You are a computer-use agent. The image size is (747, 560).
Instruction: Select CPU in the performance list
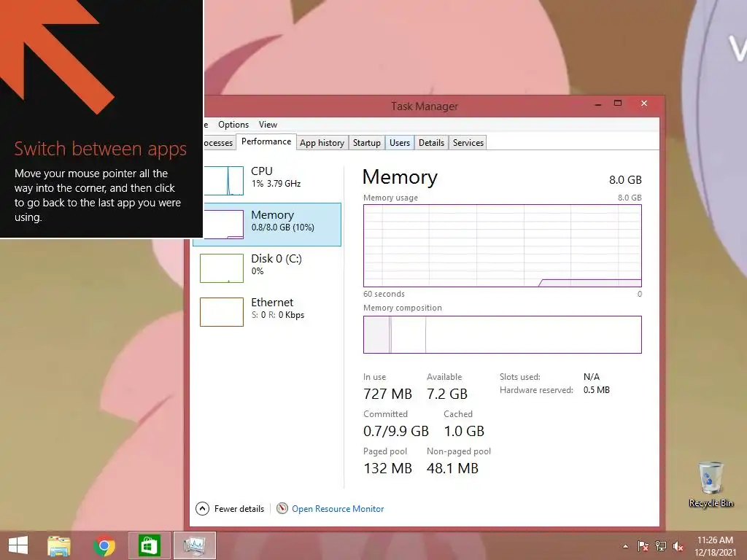point(272,181)
